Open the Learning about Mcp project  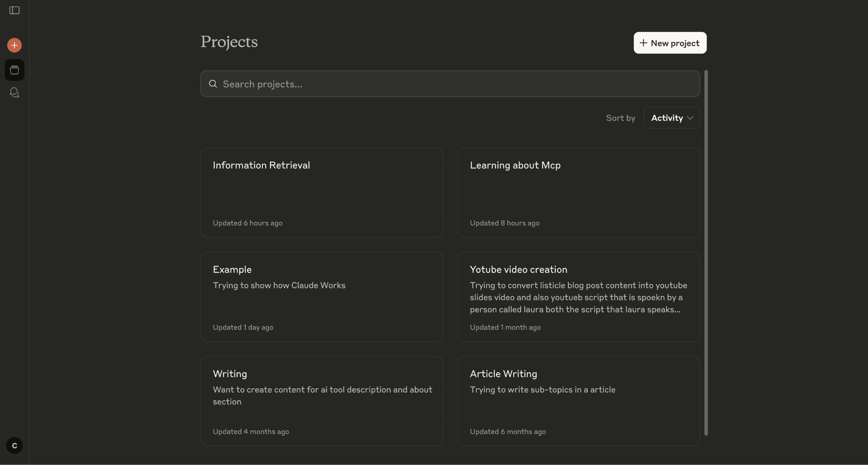(x=578, y=192)
